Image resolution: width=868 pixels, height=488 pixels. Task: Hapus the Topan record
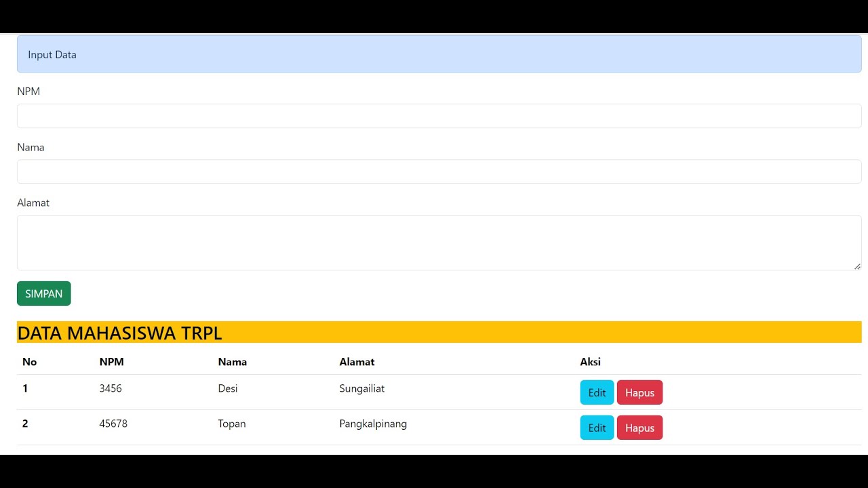[x=639, y=428]
